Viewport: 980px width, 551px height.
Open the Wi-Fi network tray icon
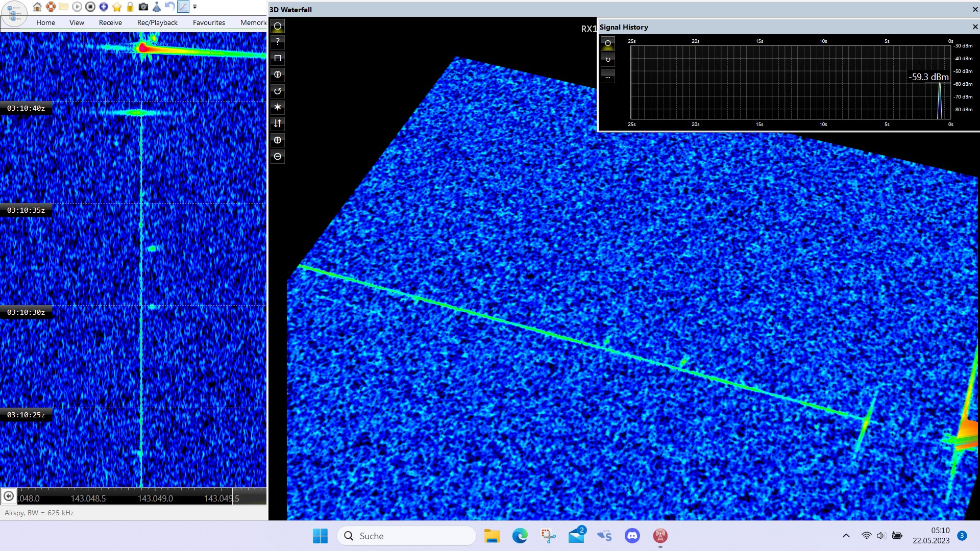(x=866, y=536)
